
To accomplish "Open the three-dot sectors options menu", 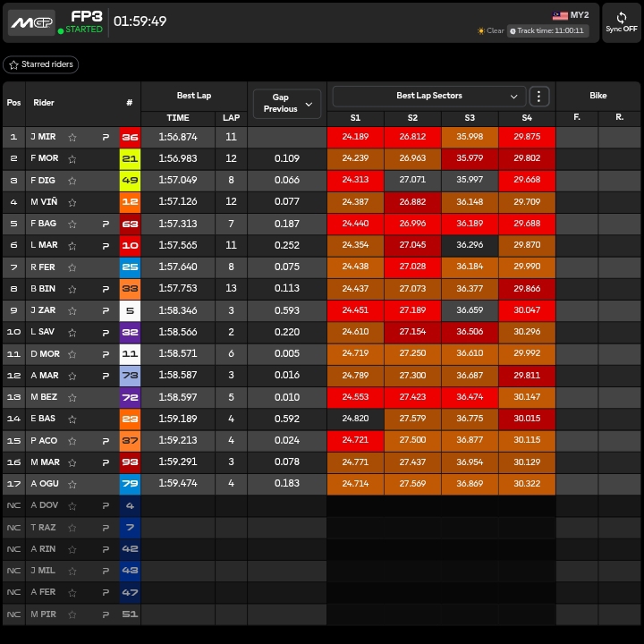I will click(538, 96).
